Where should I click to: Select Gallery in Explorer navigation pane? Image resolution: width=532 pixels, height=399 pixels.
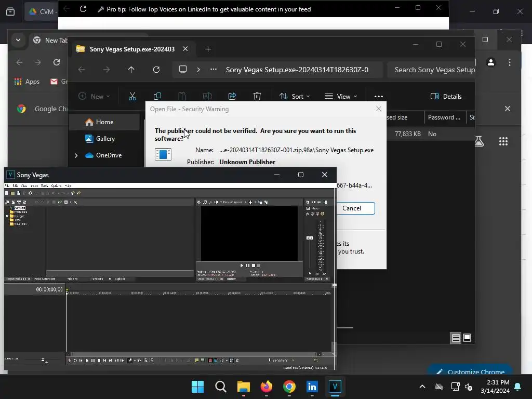(104, 138)
